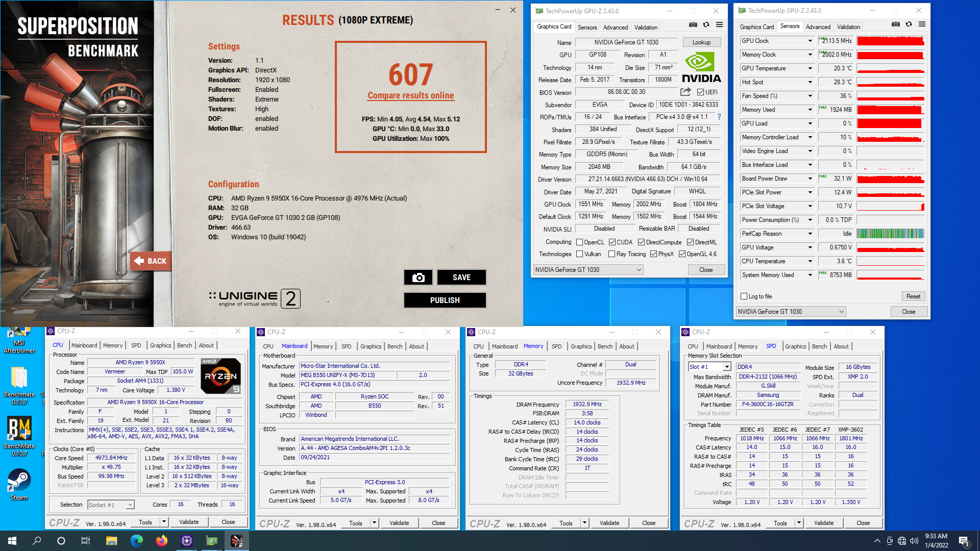Enable the Log to file checkbox
This screenshot has width=980, height=551.
pos(744,296)
